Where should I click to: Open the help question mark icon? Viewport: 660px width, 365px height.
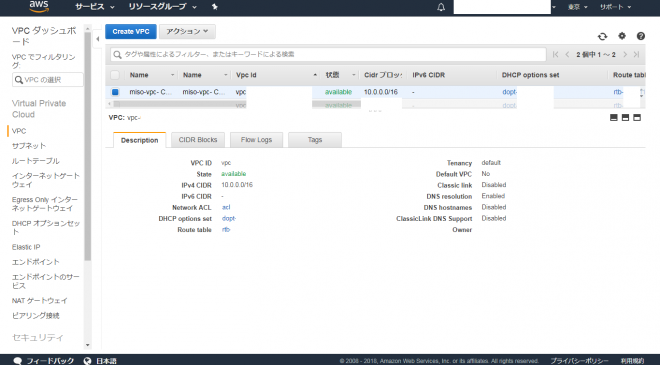[x=641, y=36]
